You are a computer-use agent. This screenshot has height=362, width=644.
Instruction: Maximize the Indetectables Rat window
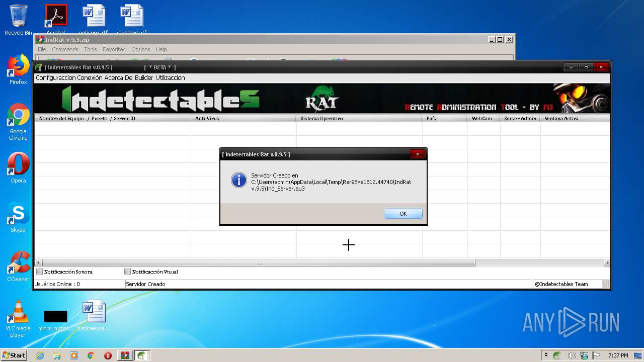pos(586,67)
